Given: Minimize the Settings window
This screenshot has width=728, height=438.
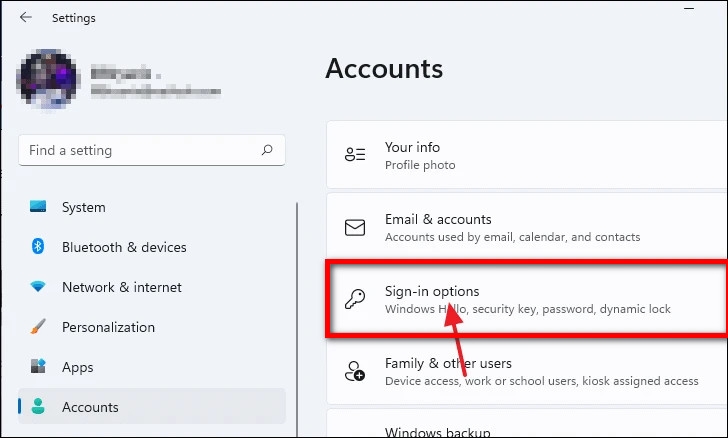Looking at the screenshot, I should pos(689,8).
